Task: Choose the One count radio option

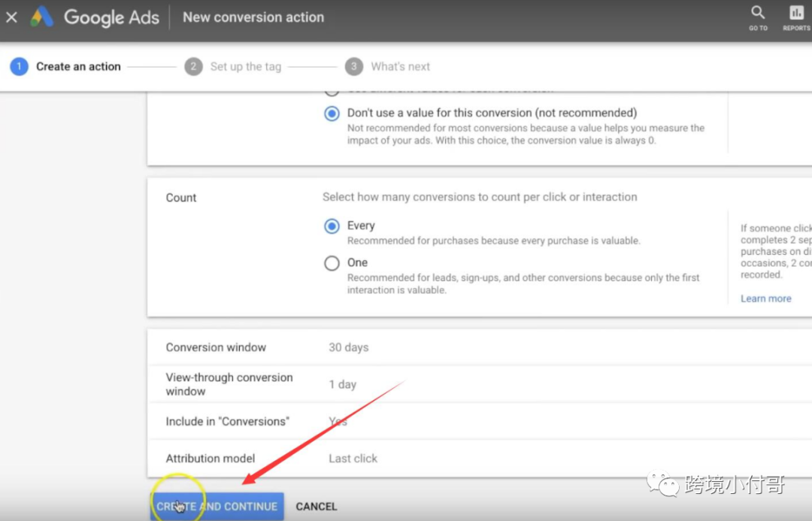Action: pyautogui.click(x=332, y=263)
